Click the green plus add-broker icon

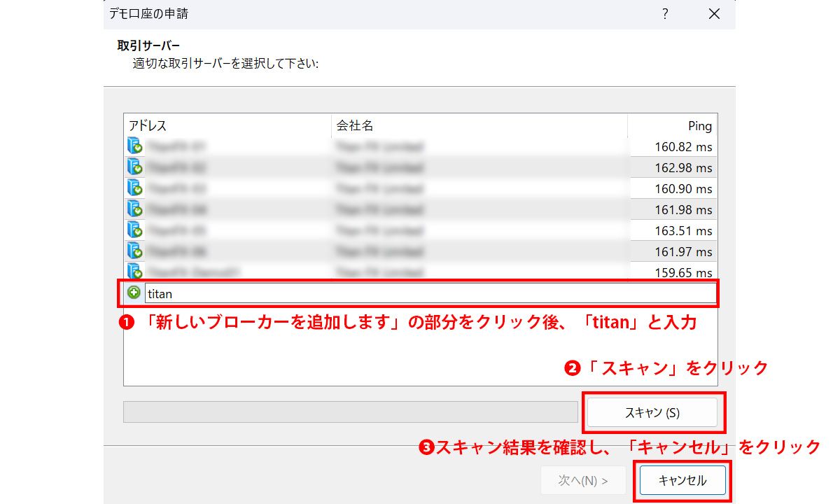point(134,293)
